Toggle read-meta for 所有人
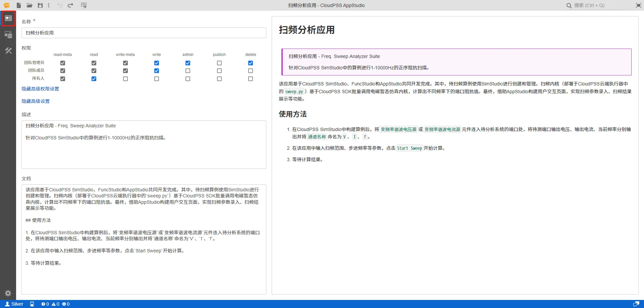The image size is (644, 308). tap(63, 79)
